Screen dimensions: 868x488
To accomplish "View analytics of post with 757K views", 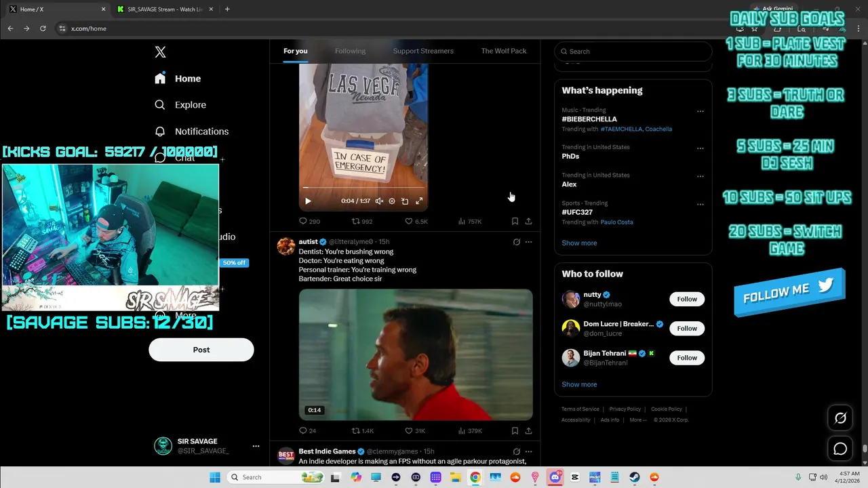I will pyautogui.click(x=470, y=221).
